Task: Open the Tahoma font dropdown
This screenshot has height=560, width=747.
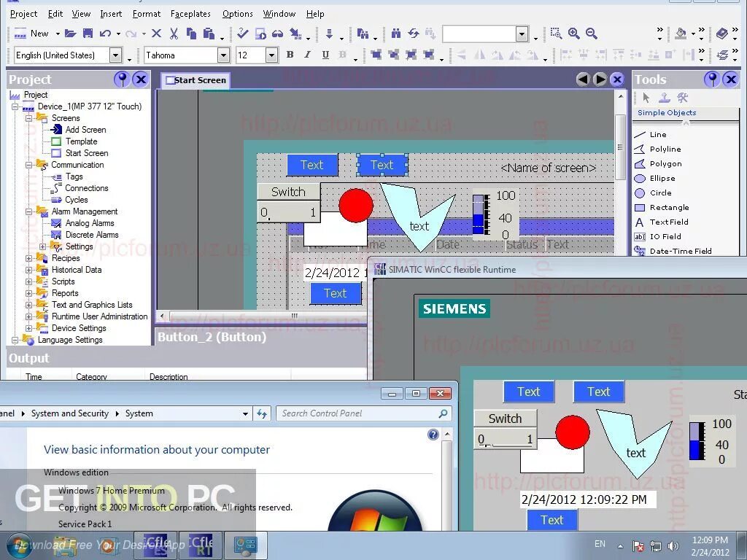Action: coord(223,55)
